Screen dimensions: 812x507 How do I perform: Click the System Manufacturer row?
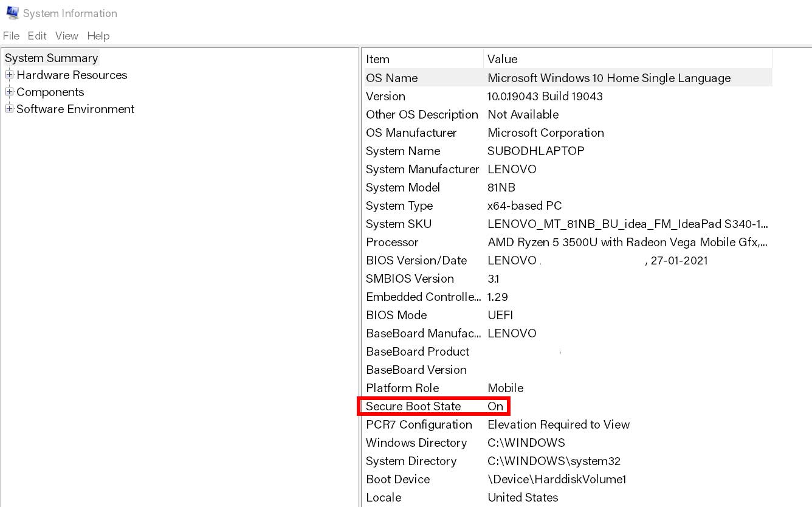pos(568,169)
